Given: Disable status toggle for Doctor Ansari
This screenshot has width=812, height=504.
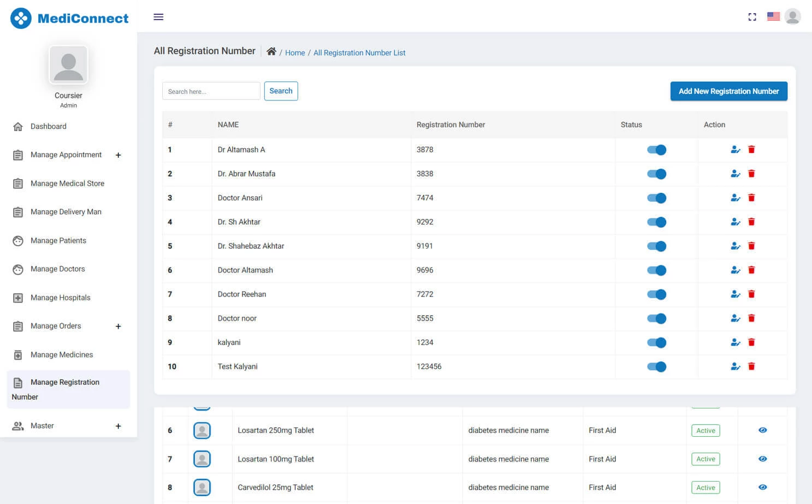Looking at the screenshot, I should pyautogui.click(x=656, y=198).
